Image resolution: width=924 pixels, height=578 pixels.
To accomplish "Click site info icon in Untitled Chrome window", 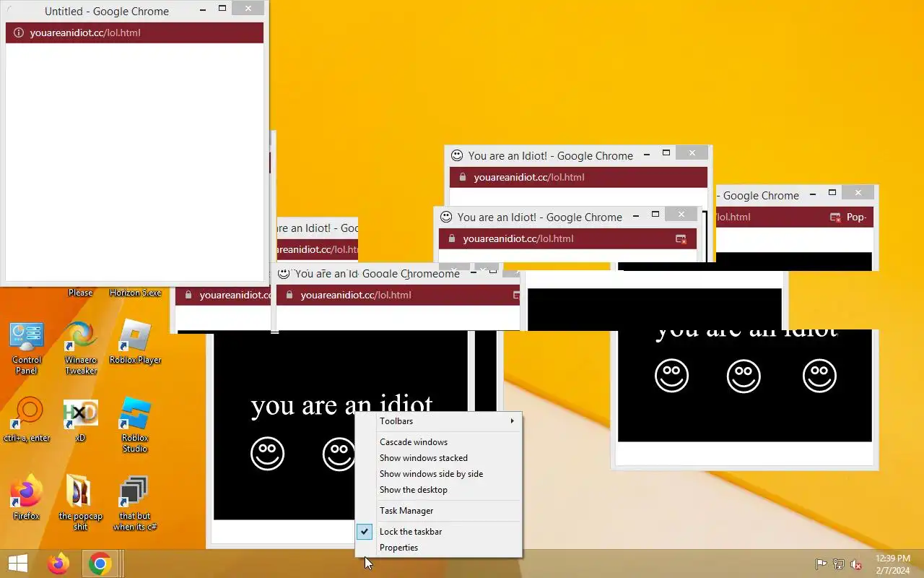I will tap(19, 33).
